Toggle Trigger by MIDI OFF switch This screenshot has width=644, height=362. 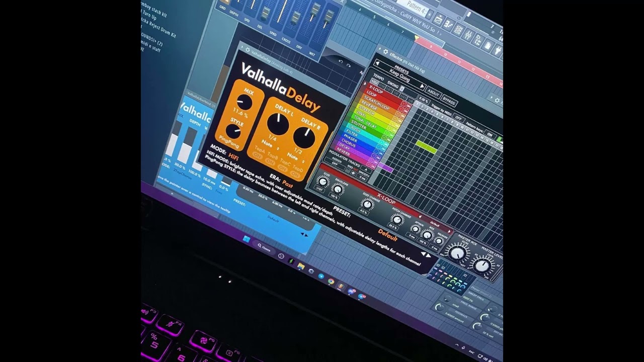point(458,118)
